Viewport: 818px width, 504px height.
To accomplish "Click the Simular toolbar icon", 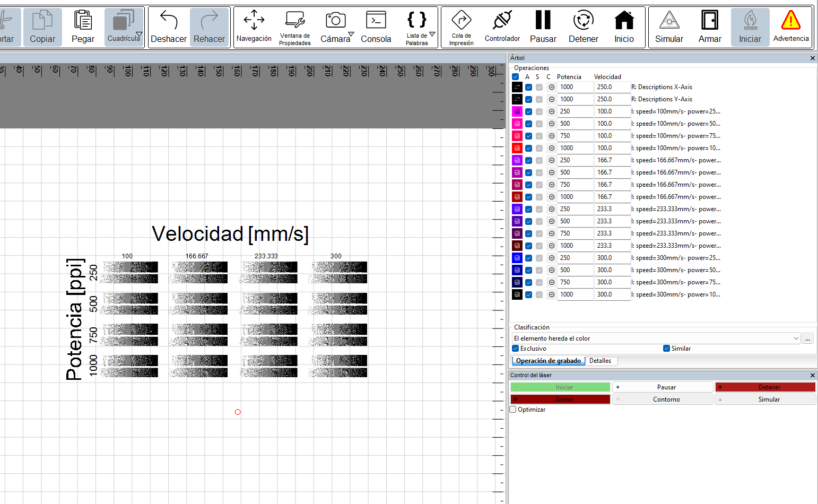I will tap(669, 28).
